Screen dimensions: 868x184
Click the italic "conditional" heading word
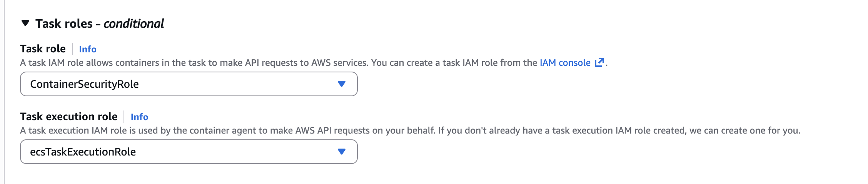coord(134,24)
